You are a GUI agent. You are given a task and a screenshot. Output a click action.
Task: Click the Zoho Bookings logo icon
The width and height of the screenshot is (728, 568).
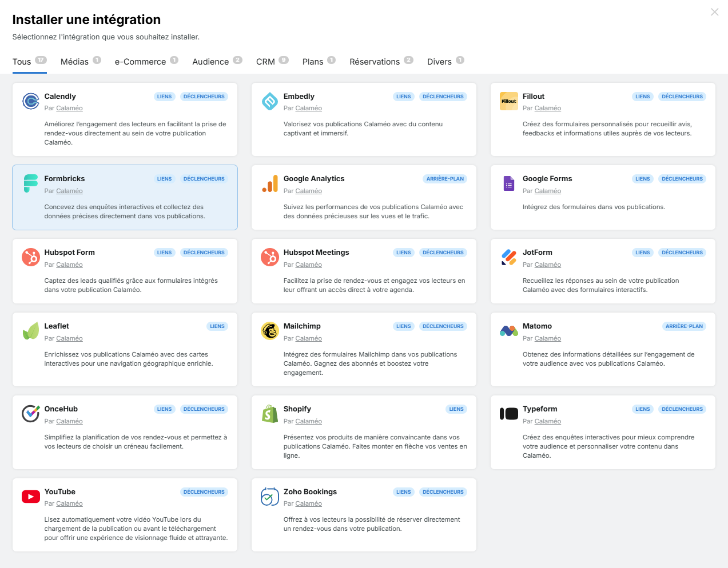pyautogui.click(x=270, y=497)
